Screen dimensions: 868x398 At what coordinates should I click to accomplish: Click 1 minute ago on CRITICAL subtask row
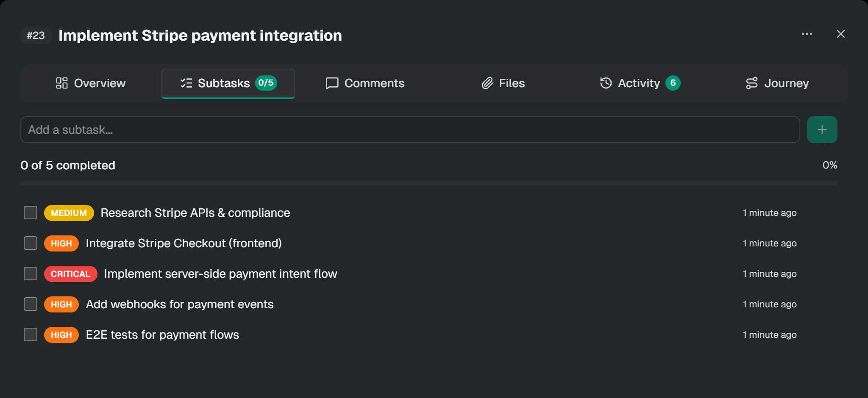click(770, 274)
